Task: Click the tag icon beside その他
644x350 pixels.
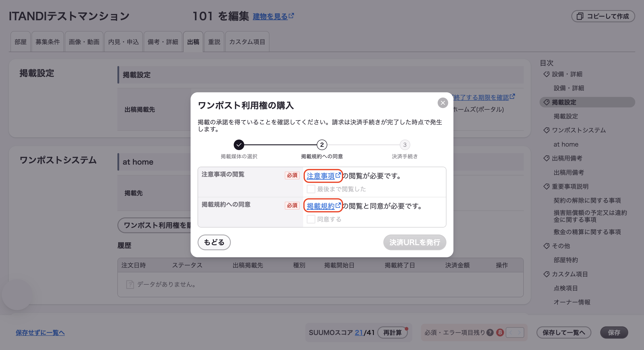Action: 546,246
